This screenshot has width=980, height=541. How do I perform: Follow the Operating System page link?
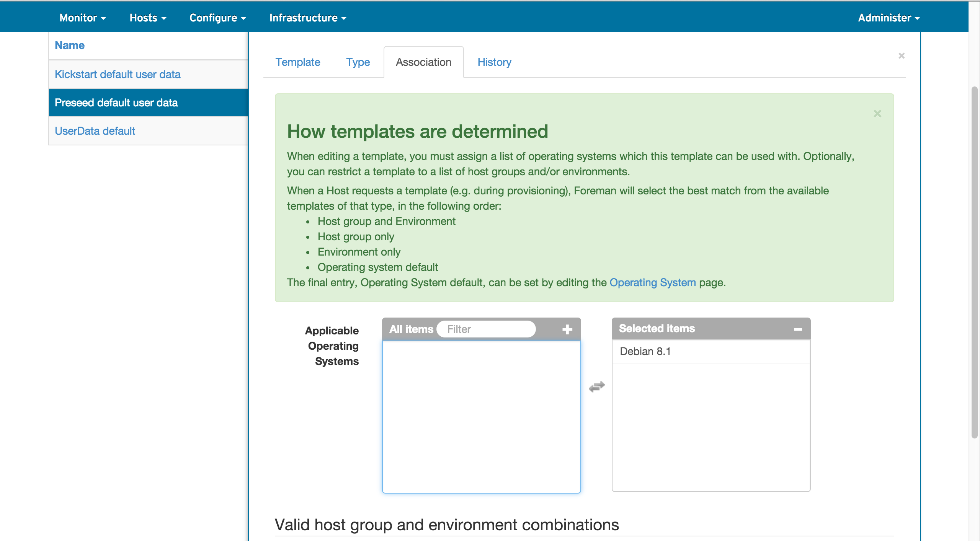(x=652, y=282)
